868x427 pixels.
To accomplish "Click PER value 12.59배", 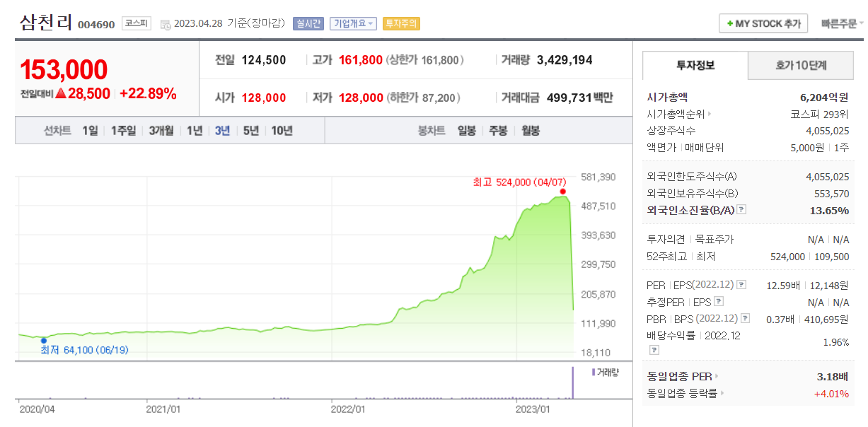I will tap(783, 285).
